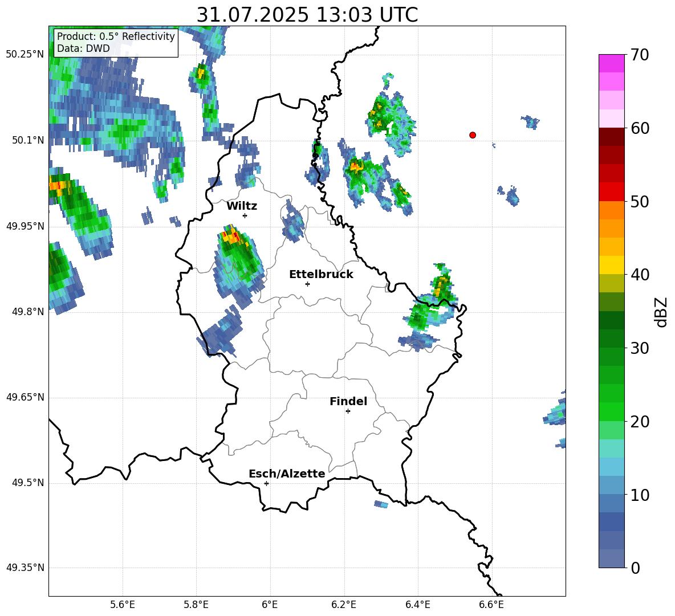Click the 49.8°N latitude tick label

pos(27,312)
